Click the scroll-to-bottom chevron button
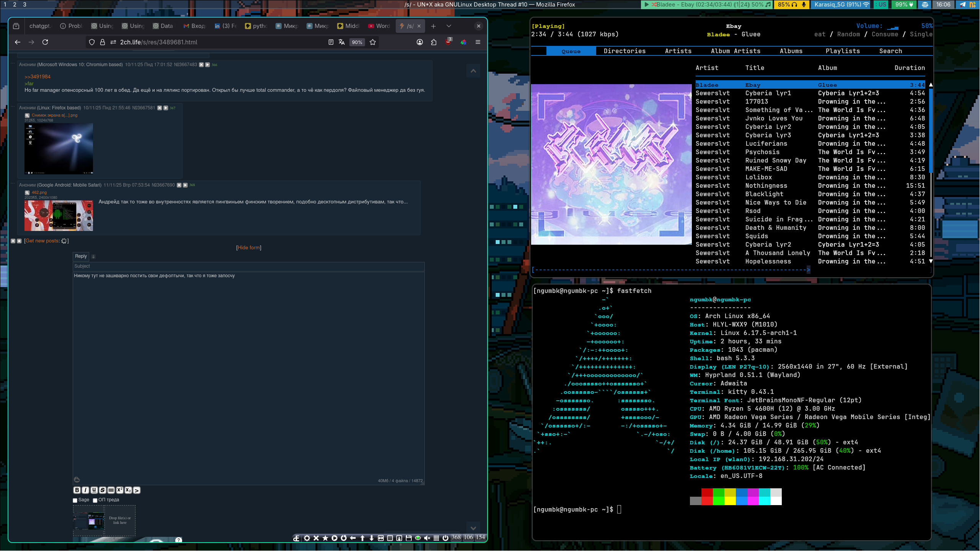Viewport: 980px width, 551px height. pyautogui.click(x=473, y=528)
